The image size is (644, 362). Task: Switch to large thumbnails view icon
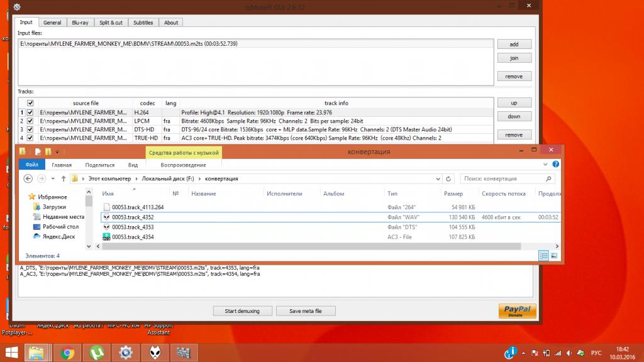pyautogui.click(x=554, y=256)
